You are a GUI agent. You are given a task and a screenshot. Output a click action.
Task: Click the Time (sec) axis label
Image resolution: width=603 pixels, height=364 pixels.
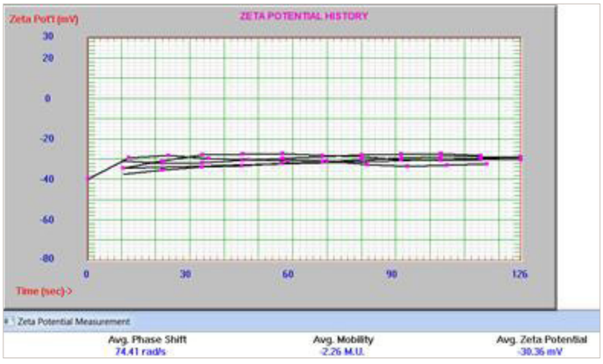pyautogui.click(x=44, y=290)
